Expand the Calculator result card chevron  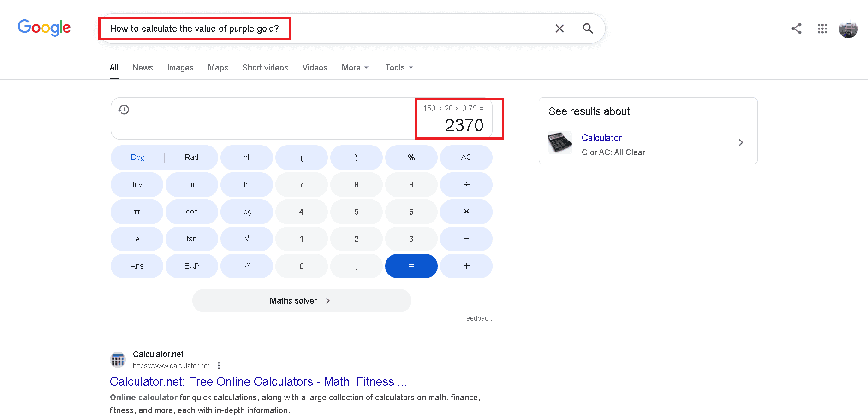coord(741,142)
